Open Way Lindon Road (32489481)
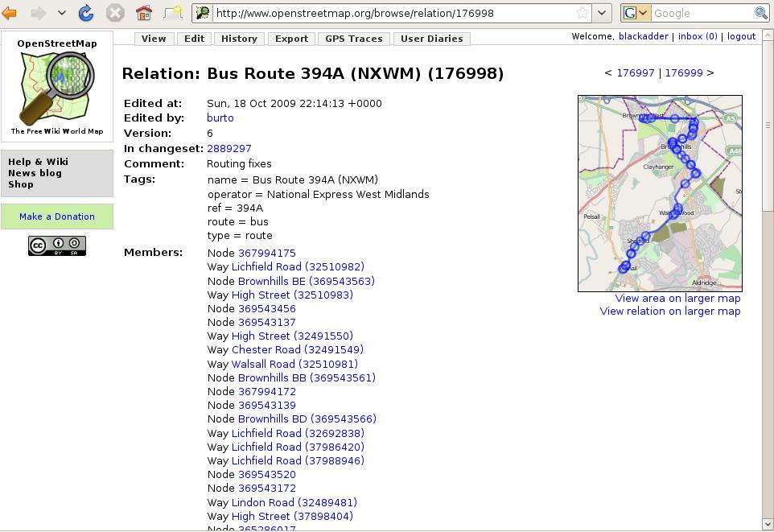 [x=294, y=502]
